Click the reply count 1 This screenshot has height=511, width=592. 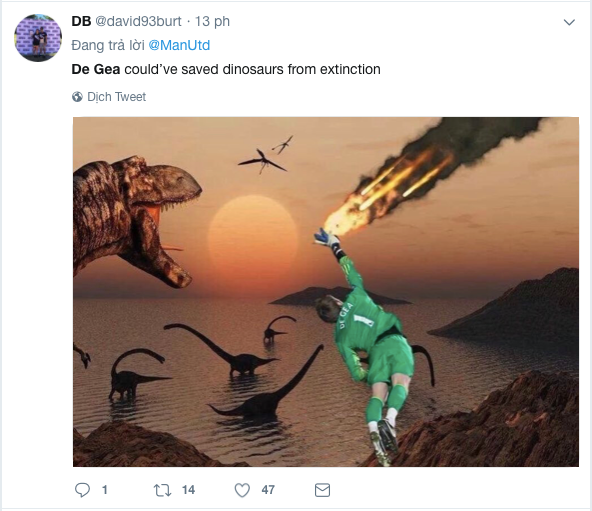click(x=105, y=490)
